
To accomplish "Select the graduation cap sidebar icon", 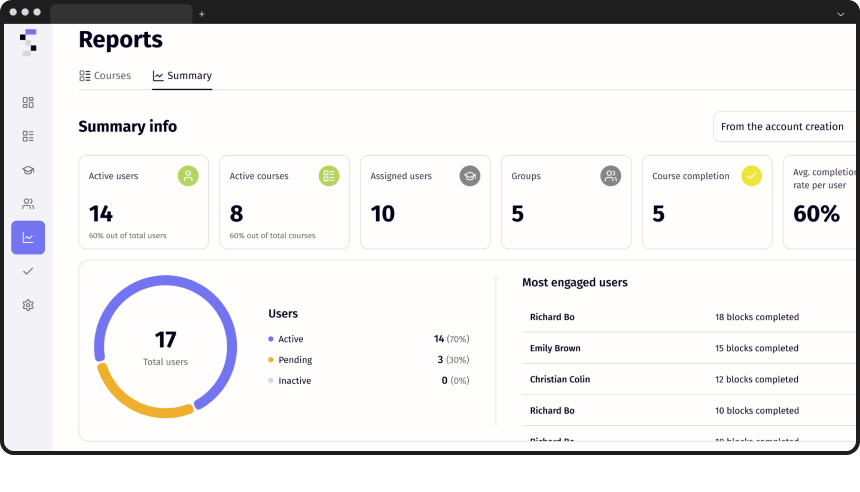I will point(28,170).
